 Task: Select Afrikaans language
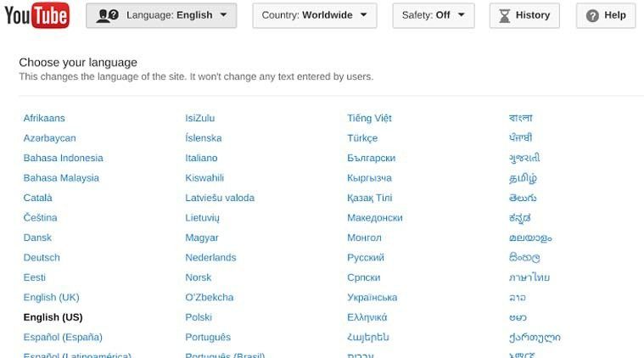[44, 118]
